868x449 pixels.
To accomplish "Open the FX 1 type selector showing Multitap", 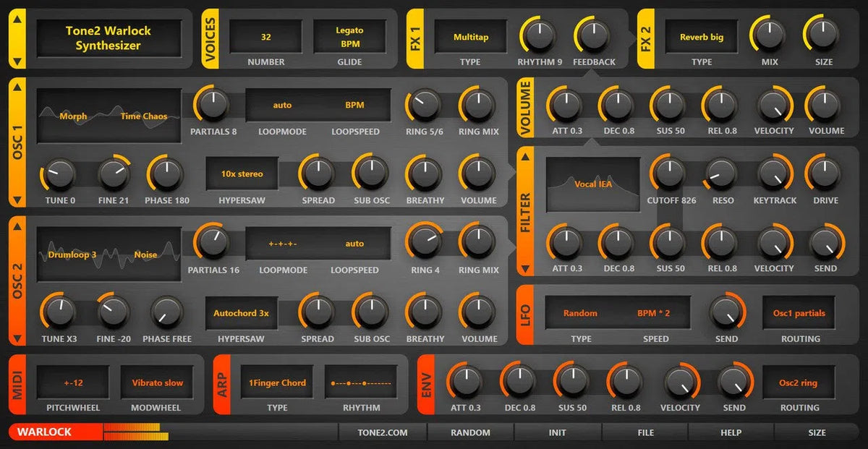I will pyautogui.click(x=470, y=37).
